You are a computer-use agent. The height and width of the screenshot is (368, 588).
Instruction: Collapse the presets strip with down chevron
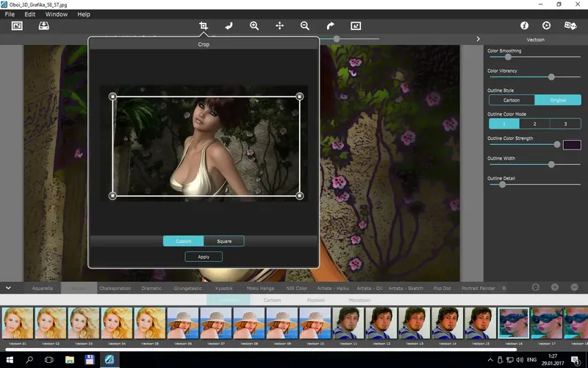tap(7, 288)
